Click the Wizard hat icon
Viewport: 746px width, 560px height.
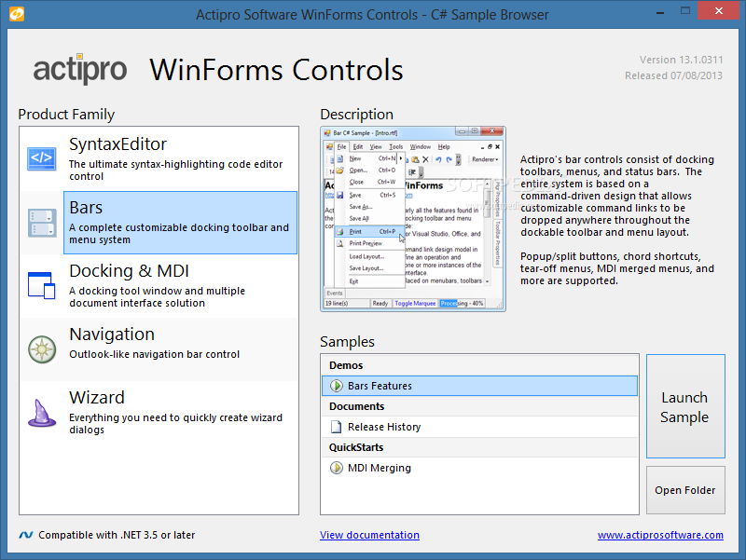click(41, 413)
